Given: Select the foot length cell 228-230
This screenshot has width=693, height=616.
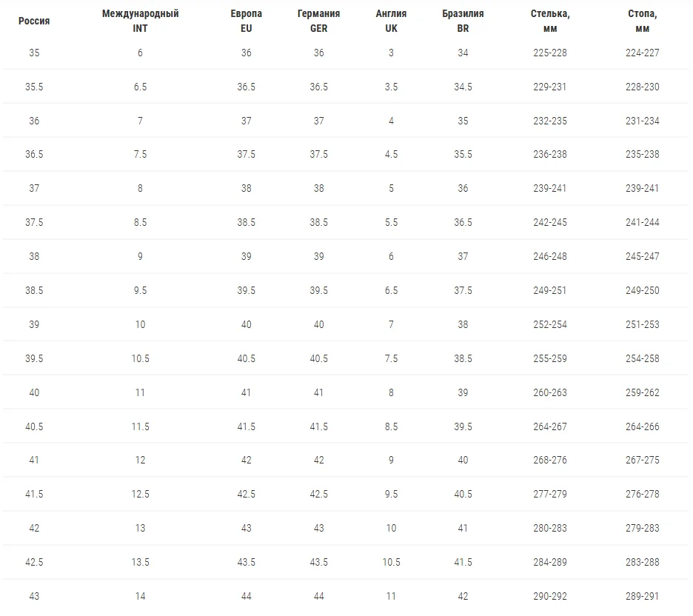Looking at the screenshot, I should pyautogui.click(x=642, y=87).
